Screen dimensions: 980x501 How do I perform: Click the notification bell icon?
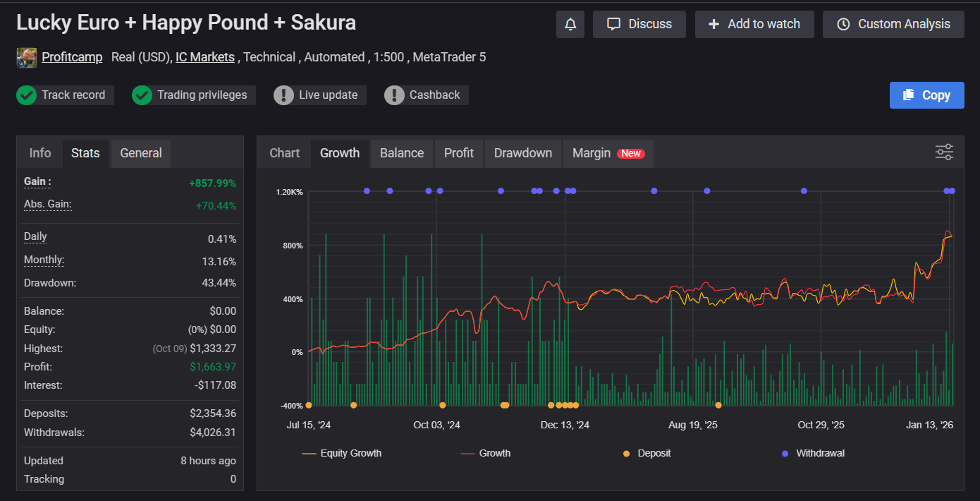(570, 25)
